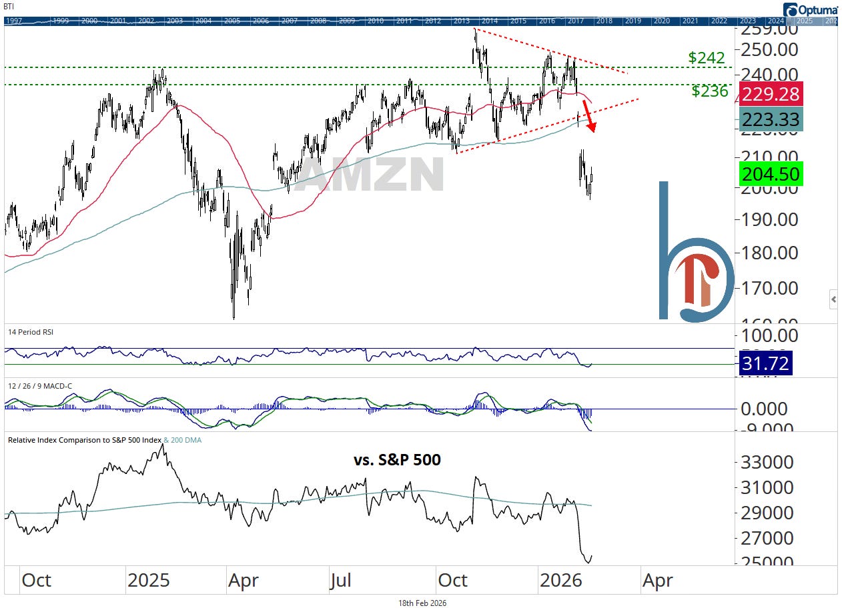This screenshot has height=616, width=842.
Task: Click the 180.00 price axis value
Action: [769, 253]
